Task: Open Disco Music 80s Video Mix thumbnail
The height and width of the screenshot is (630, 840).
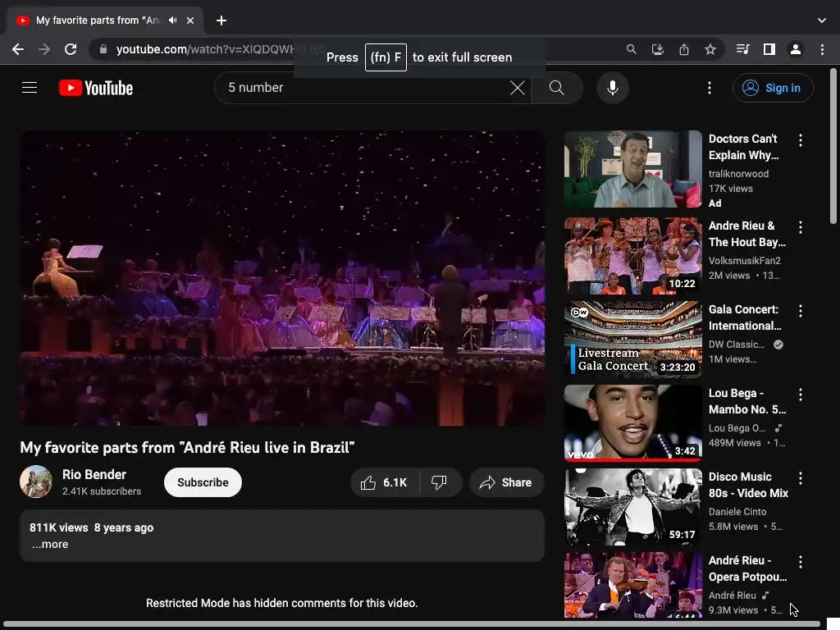Action: pyautogui.click(x=632, y=507)
